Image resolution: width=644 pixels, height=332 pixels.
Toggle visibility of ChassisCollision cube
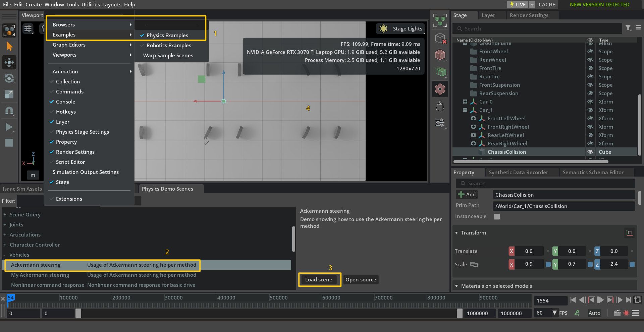pos(590,152)
